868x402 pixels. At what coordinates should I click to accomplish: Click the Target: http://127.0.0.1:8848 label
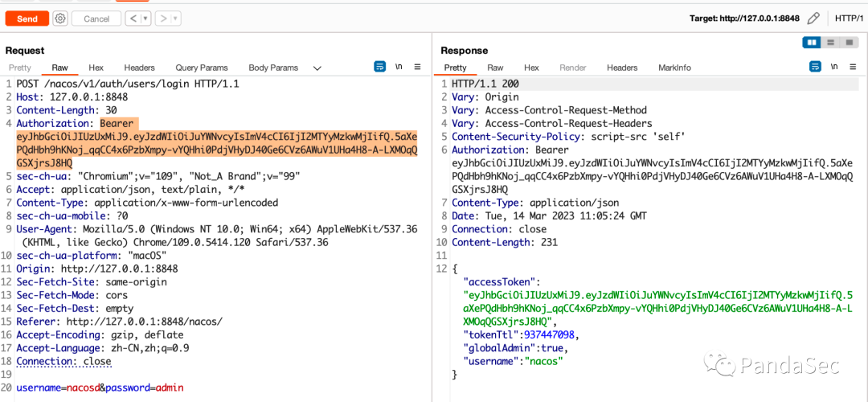pyautogui.click(x=744, y=18)
